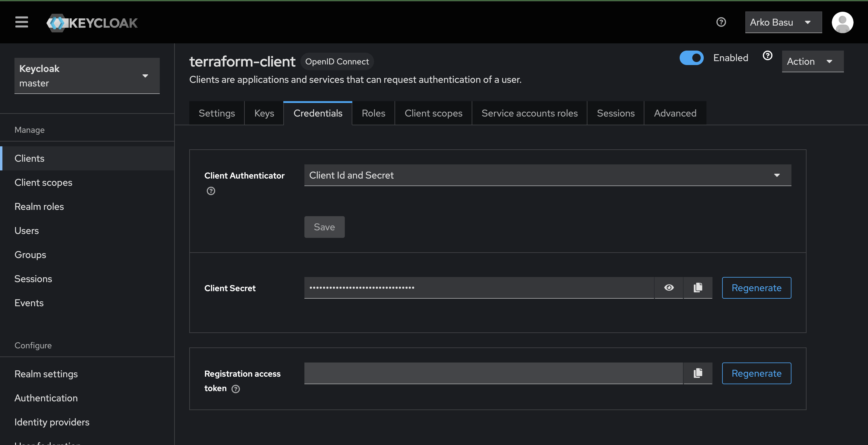
Task: Open the Service accounts roles tab
Action: point(529,113)
